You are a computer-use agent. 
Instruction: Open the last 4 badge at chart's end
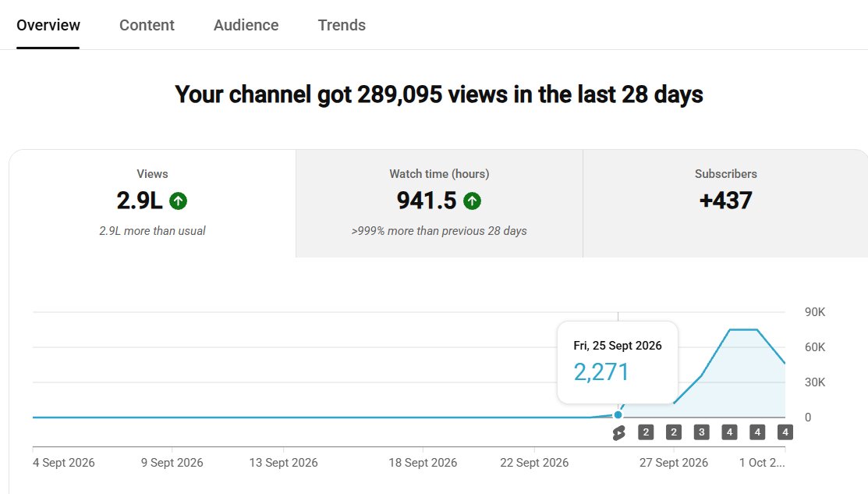(785, 432)
